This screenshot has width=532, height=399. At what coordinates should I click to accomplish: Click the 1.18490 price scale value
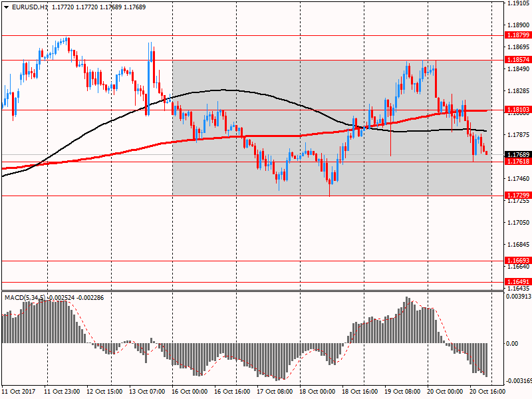click(519, 69)
